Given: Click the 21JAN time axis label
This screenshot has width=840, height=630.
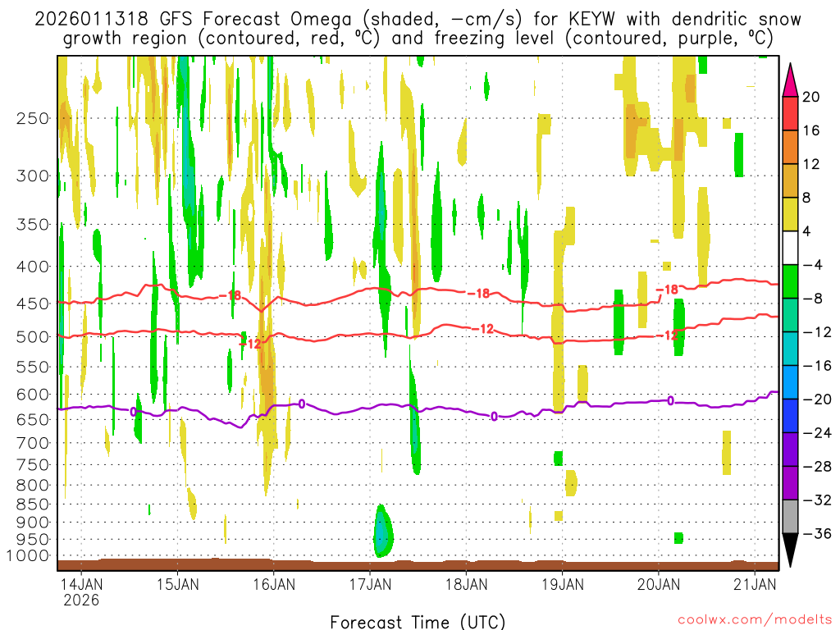Looking at the screenshot, I should [x=754, y=584].
